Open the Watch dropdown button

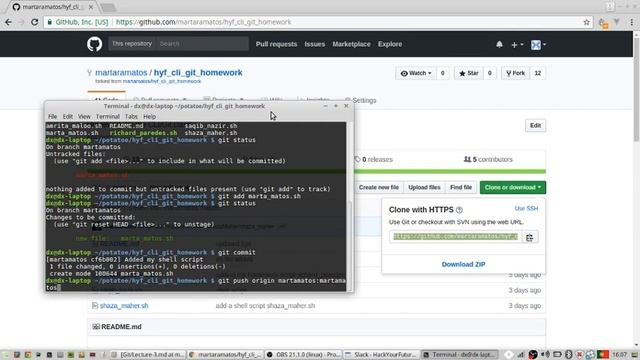(416, 73)
